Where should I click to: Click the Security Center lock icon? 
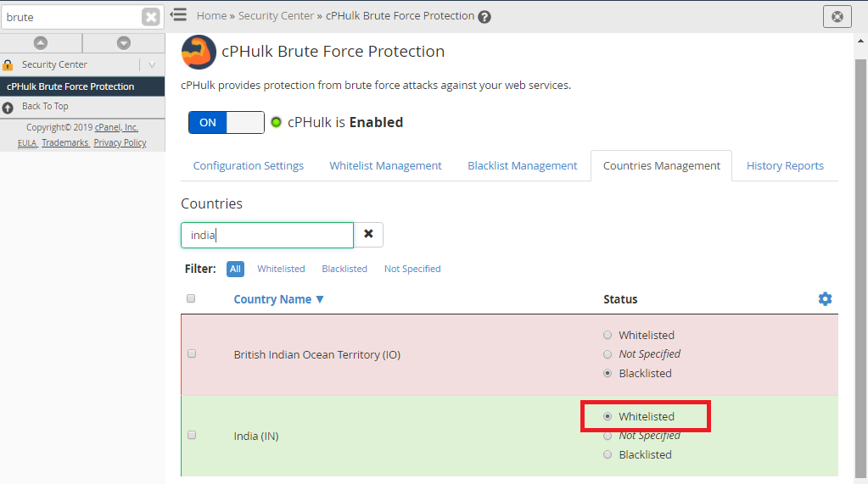[8, 64]
